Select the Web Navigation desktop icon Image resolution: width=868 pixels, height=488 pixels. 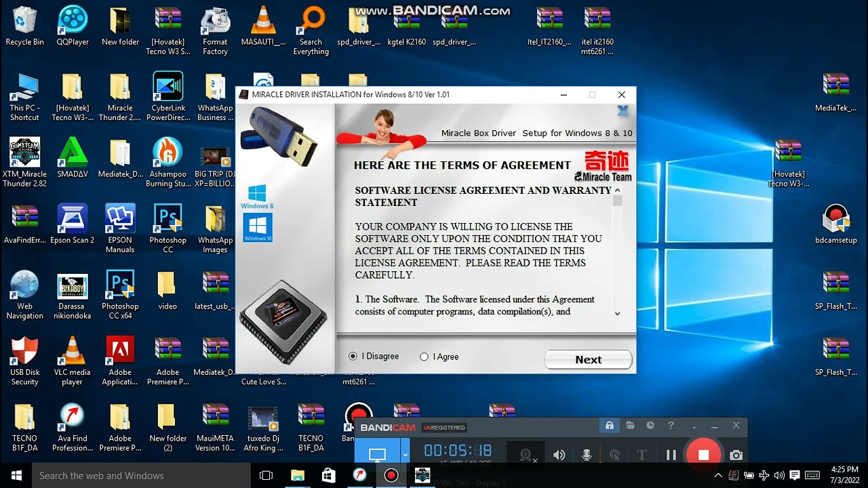coord(25,295)
